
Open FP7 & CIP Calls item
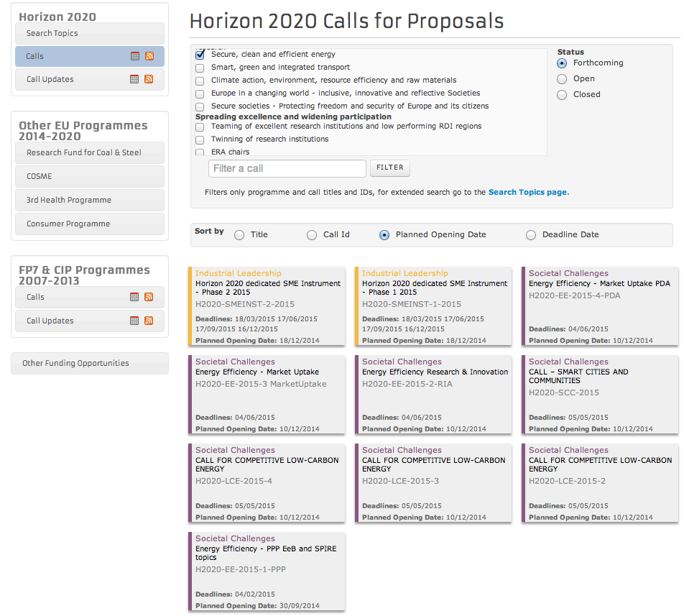click(x=90, y=297)
